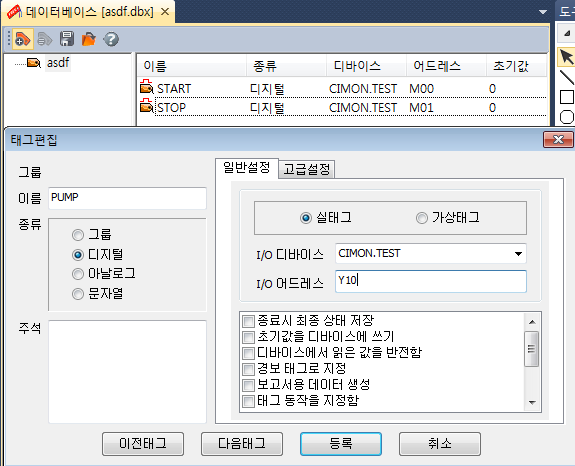Expand the drawing toolbox small arrow
The width and height of the screenshot is (575, 466).
tap(567, 33)
